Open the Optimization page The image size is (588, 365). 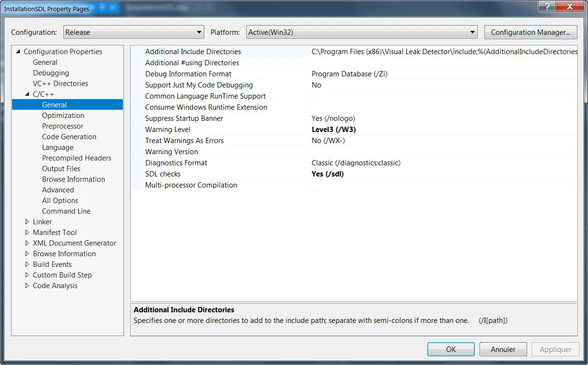click(63, 116)
